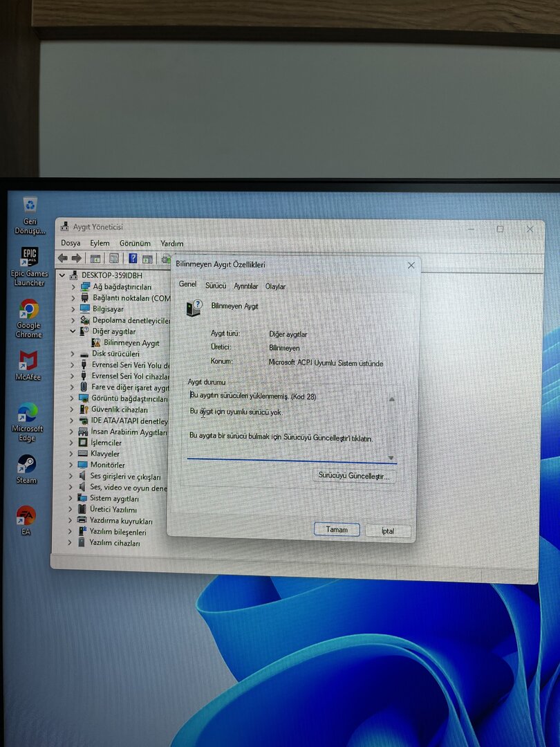Select Fare ve diğer işaret aygıtları row

(131, 387)
